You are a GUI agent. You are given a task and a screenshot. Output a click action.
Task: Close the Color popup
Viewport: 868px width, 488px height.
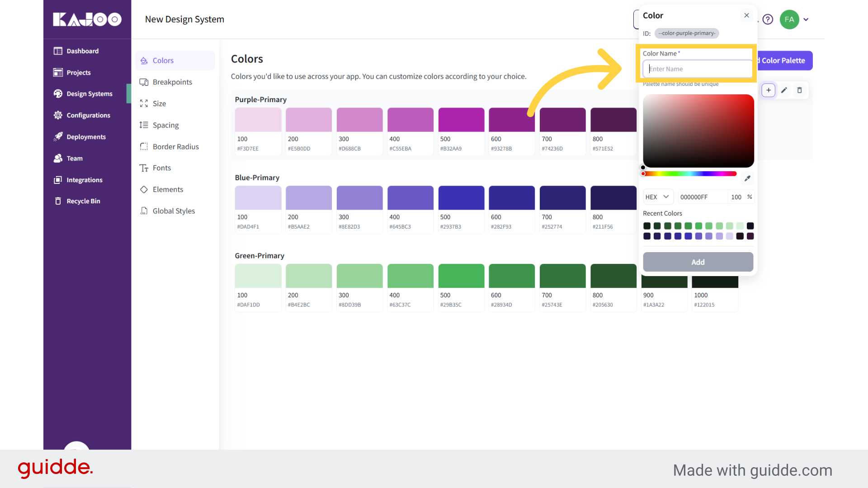(x=746, y=15)
